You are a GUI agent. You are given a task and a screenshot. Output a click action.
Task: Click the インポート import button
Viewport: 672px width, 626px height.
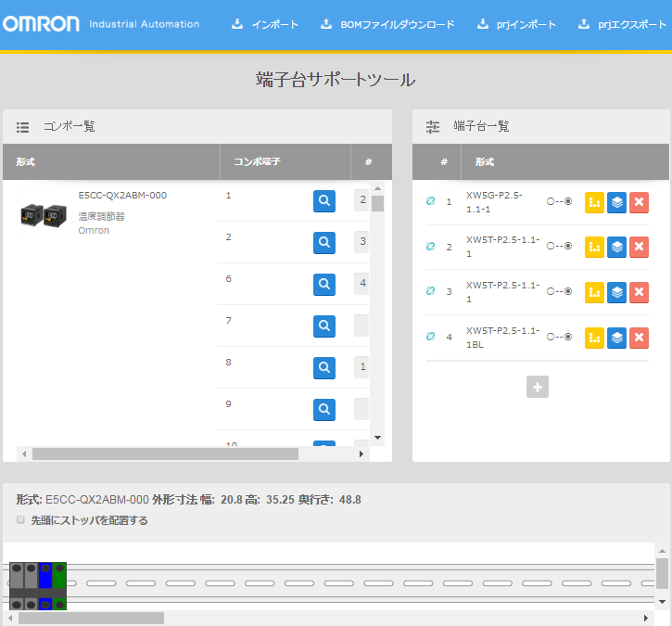265,24
